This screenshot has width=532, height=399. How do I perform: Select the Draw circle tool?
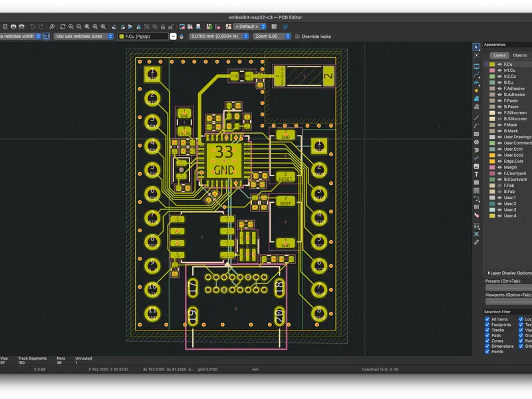tap(476, 142)
